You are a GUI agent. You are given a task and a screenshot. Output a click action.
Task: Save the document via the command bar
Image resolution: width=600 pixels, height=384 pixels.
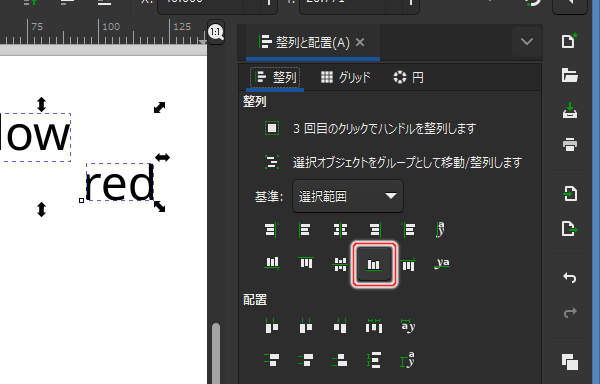click(x=570, y=111)
